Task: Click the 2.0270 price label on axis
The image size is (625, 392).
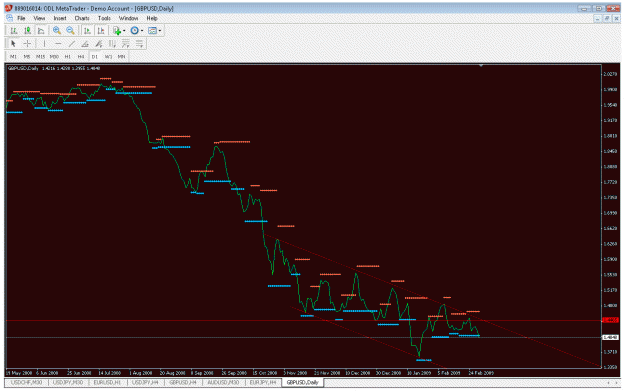Action: pos(610,74)
